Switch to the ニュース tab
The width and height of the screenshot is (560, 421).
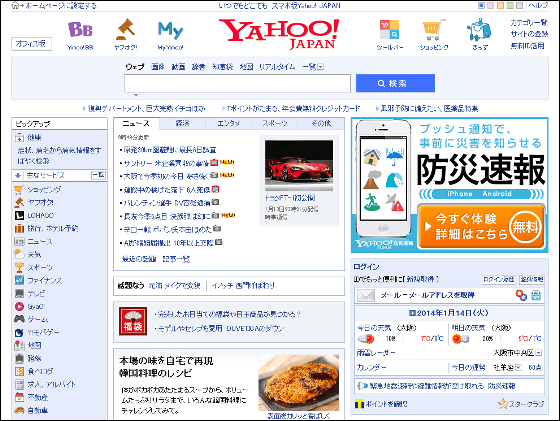136,124
